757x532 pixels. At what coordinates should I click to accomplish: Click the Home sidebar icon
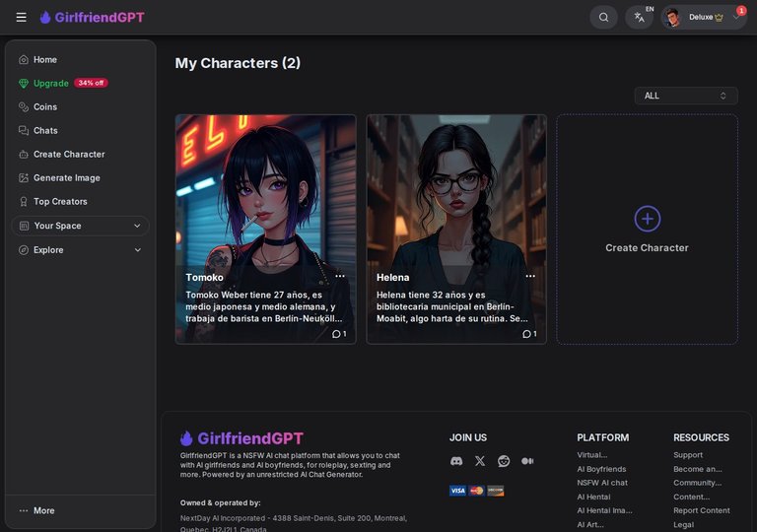[x=24, y=59]
